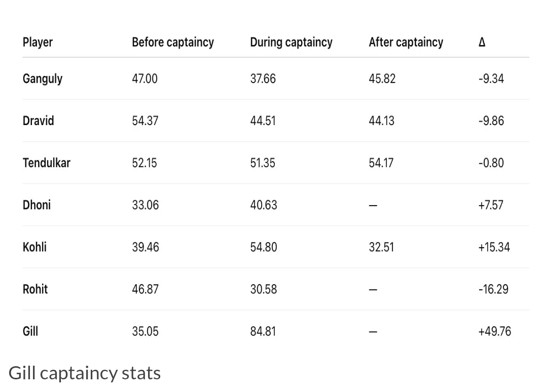Click Tendulkar's 54.17 after-captaincy value
Viewport: 541px width, 392px height.
pos(381,163)
